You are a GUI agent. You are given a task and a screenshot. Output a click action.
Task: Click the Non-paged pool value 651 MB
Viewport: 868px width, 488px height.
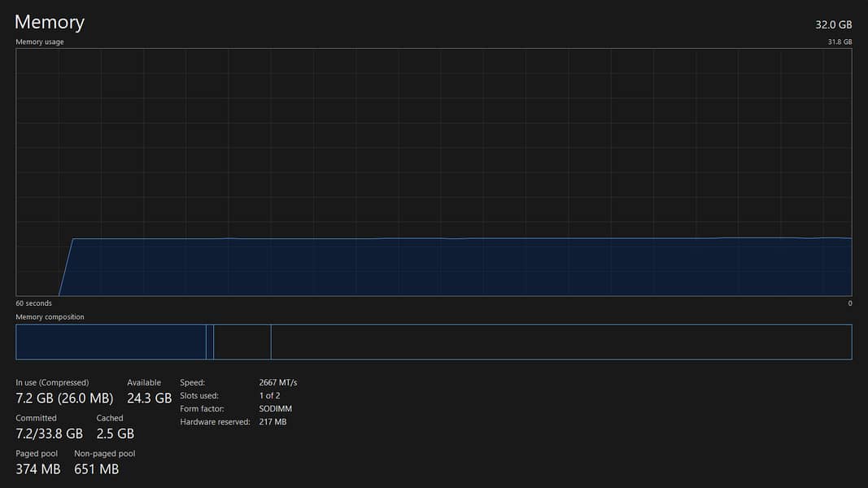click(x=96, y=469)
